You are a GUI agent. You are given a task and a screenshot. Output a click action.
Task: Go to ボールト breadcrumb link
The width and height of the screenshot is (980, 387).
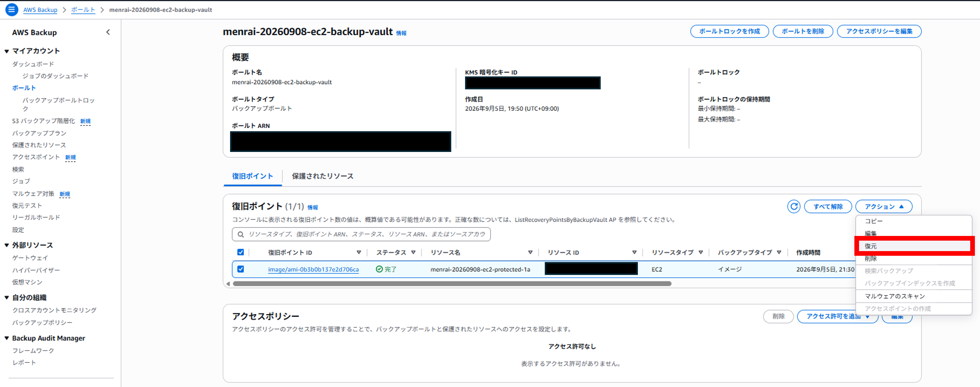point(83,10)
